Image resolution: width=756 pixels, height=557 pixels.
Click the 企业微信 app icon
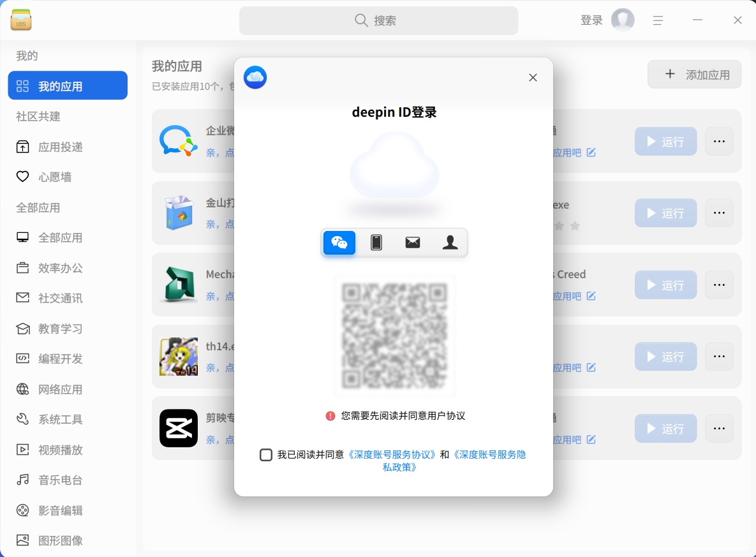click(x=179, y=141)
